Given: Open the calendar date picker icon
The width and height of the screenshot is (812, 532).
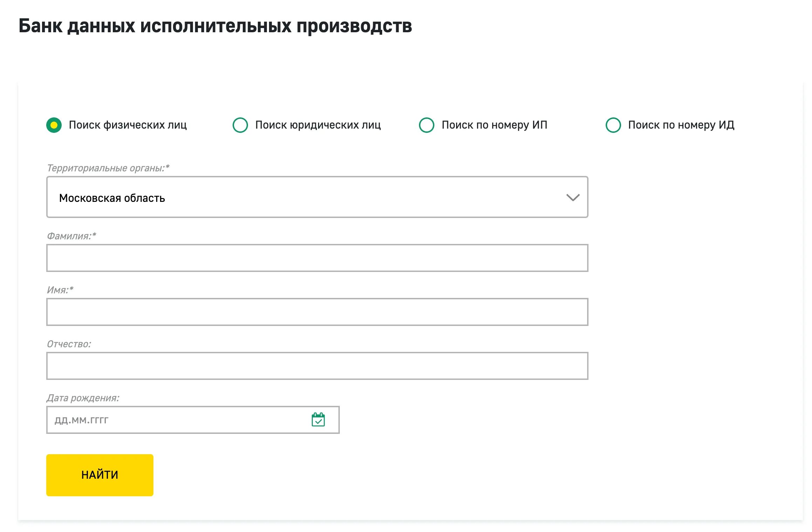Looking at the screenshot, I should click(x=318, y=420).
